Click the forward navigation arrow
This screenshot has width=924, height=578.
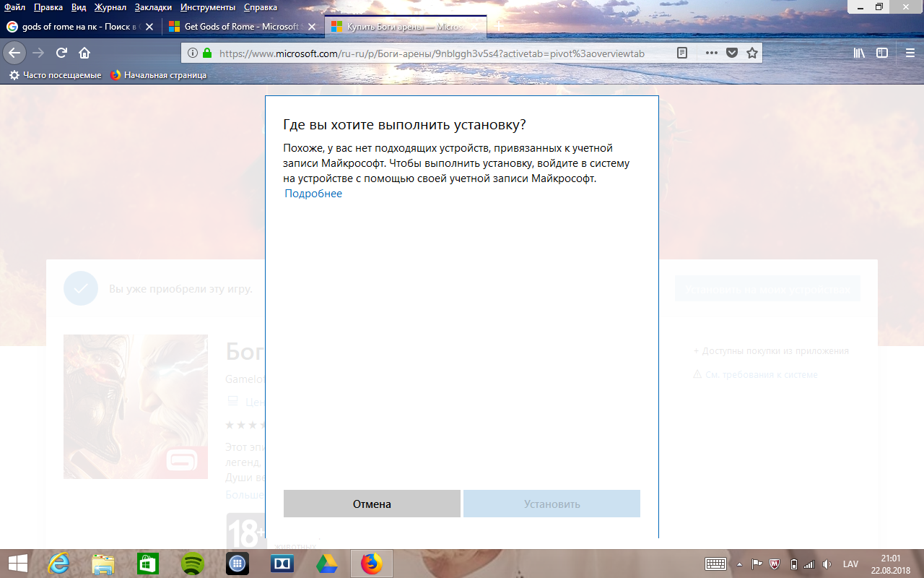coord(38,53)
